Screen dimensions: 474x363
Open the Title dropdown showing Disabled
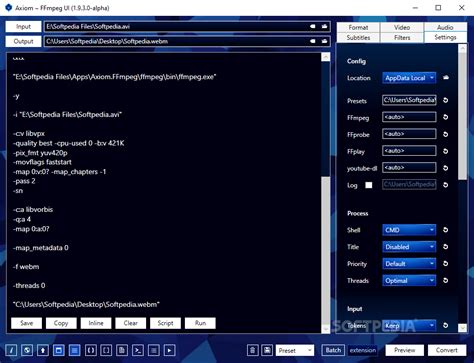click(x=409, y=247)
